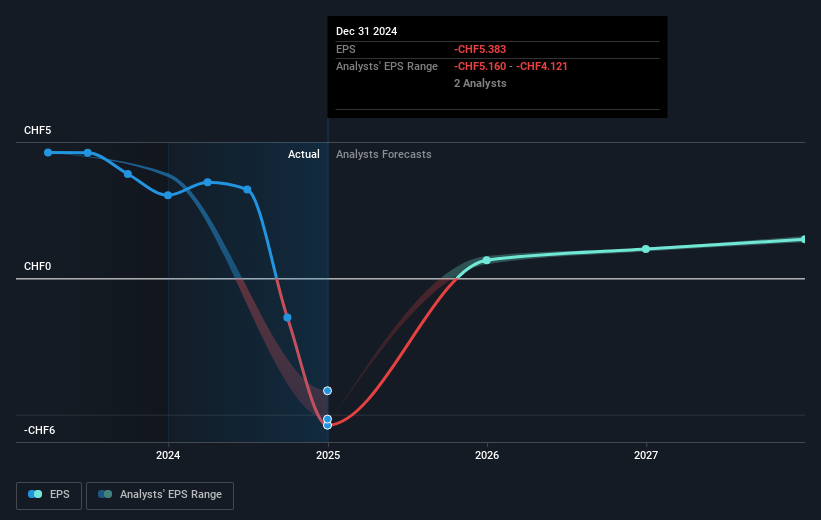Select the EPS point below CHF0 in late 2024
Viewport: 821px width, 520px height.
tap(287, 317)
